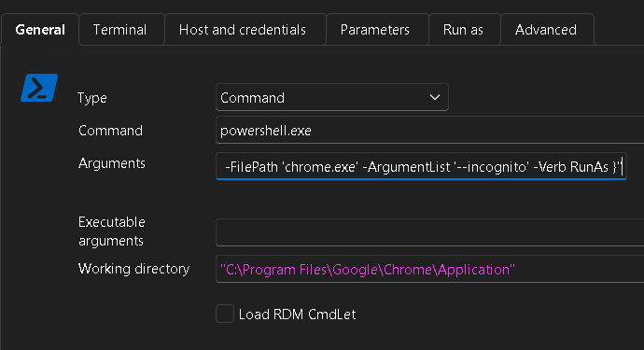Click the Command field label
This screenshot has width=644, height=350.
tap(110, 131)
